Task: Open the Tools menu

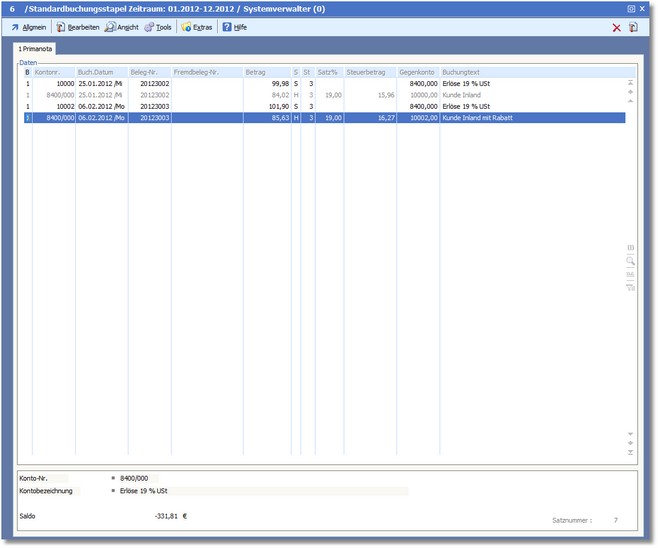Action: click(x=158, y=27)
